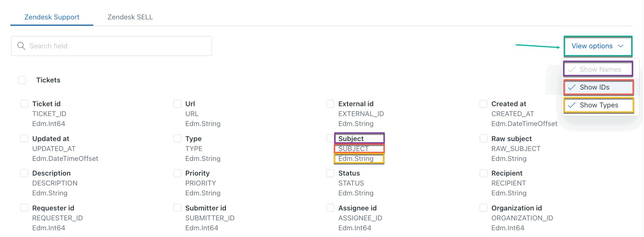The image size is (644, 237).
Task: Select the Raw subject checkbox
Action: coord(484,138)
